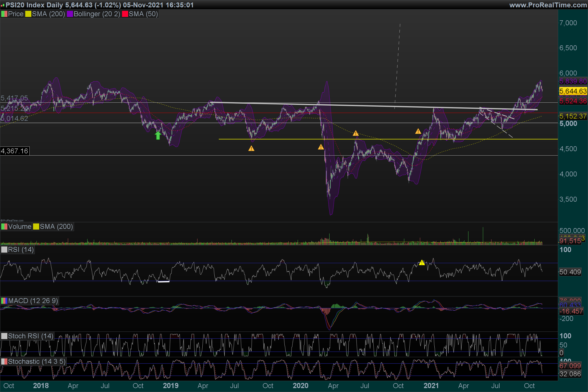Click the small icon before the PSI20 Index title

(x=3, y=5)
